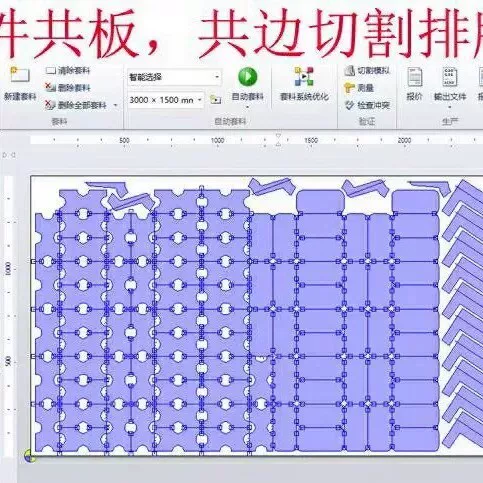Start 自动套料 with the green play icon

coord(248,77)
